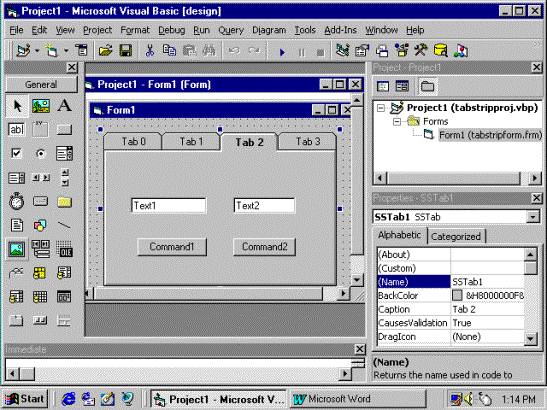Click the Copy toolbar icon
The height and width of the screenshot is (410, 547).
(x=170, y=51)
